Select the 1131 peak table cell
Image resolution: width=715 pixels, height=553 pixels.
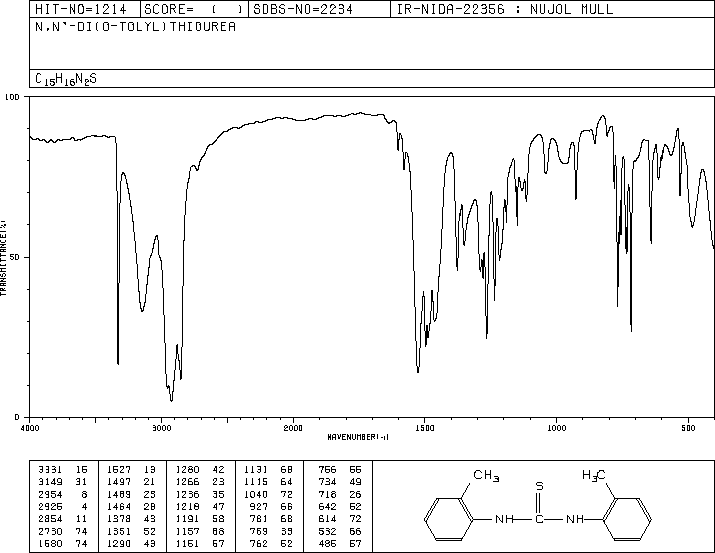click(256, 470)
